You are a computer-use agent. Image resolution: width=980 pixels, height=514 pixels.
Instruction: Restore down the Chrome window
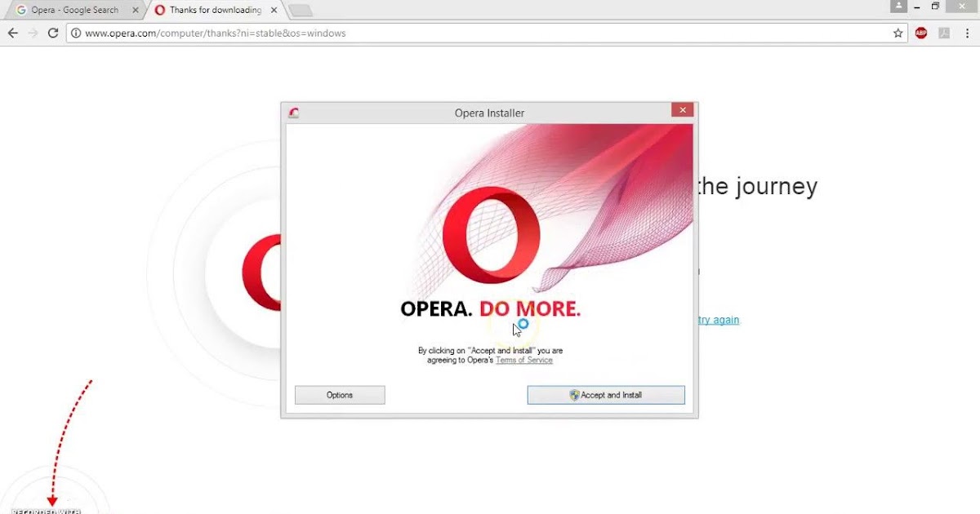[936, 6]
